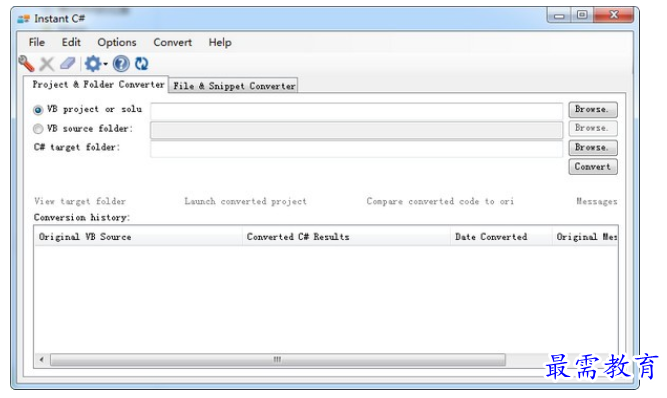Click the C# target folder path field

pos(356,149)
